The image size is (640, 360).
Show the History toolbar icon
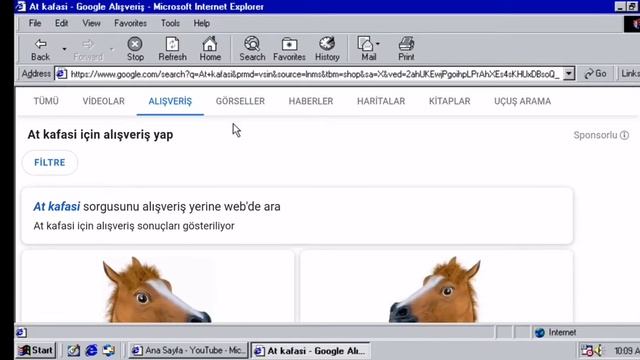[x=327, y=49]
